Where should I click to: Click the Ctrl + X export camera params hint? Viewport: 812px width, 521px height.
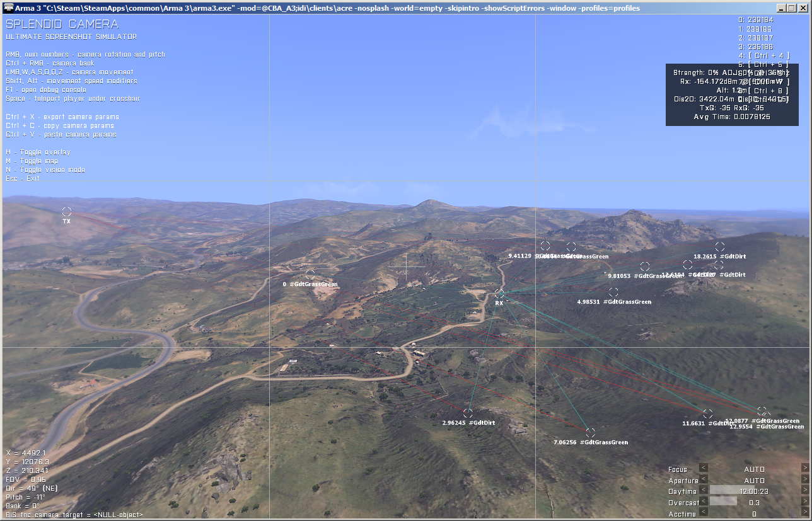62,117
